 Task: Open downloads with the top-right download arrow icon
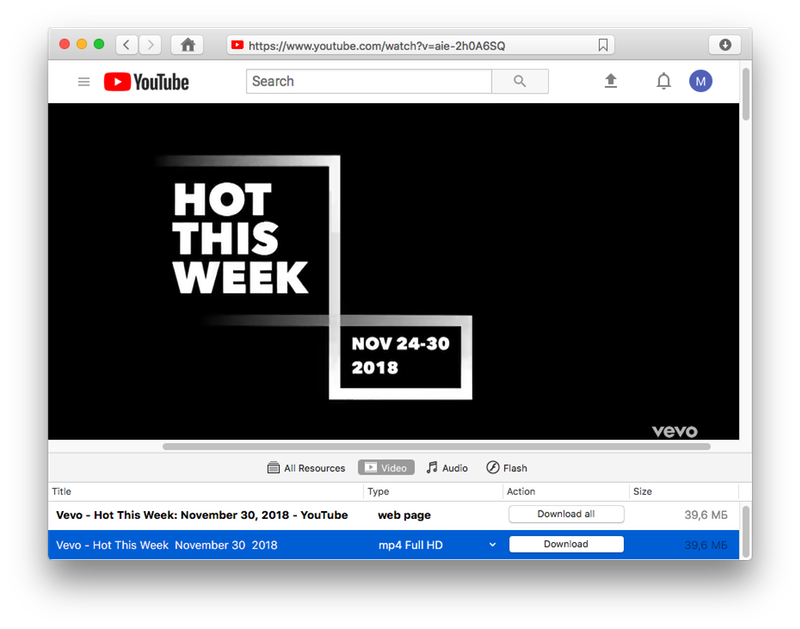[x=724, y=45]
